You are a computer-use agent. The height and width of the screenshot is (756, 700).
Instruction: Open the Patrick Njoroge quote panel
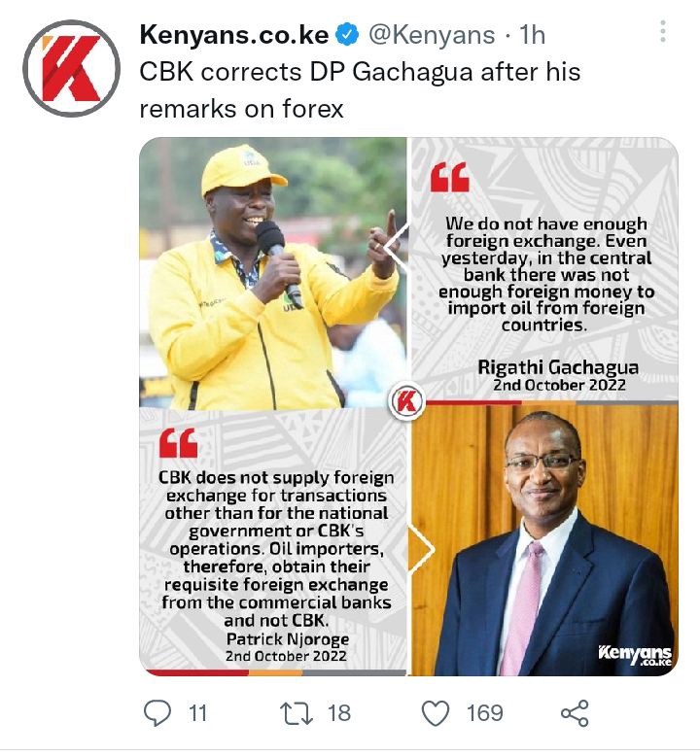tap(273, 541)
